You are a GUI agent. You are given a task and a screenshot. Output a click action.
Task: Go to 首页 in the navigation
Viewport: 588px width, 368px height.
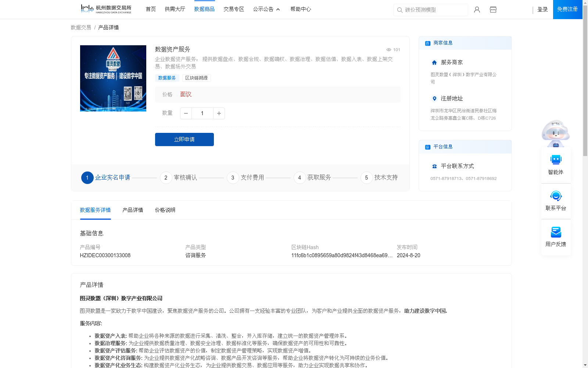coord(151,9)
